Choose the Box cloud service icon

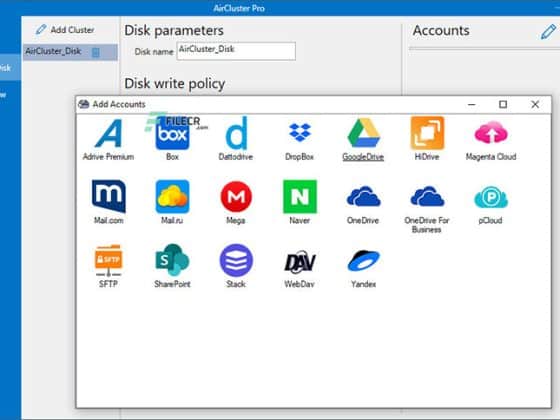point(172,134)
